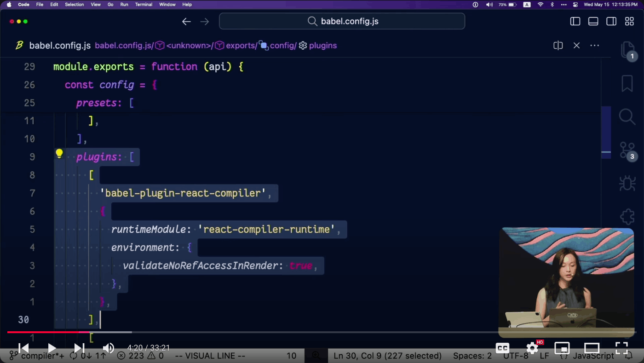Go back with the left arrow
644x363 pixels.
186,22
